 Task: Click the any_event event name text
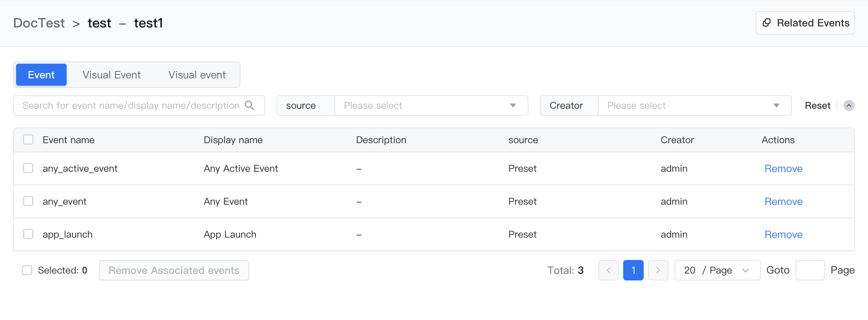64,201
